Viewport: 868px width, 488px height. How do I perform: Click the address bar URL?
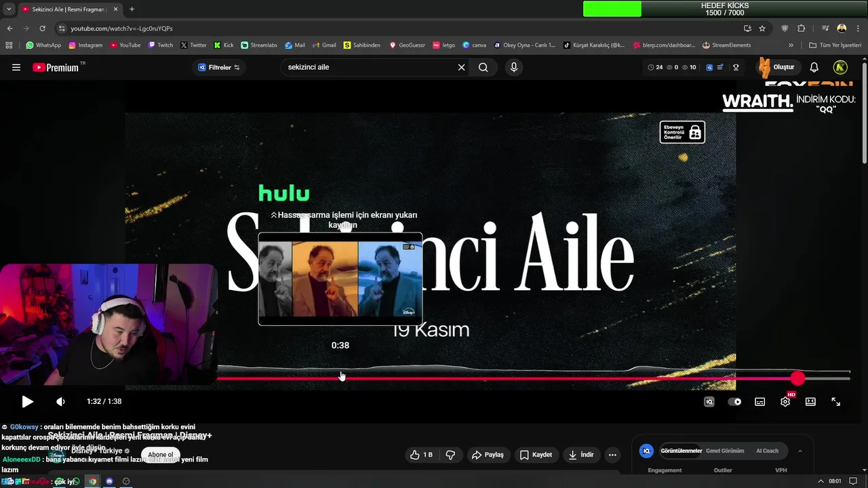[121, 28]
